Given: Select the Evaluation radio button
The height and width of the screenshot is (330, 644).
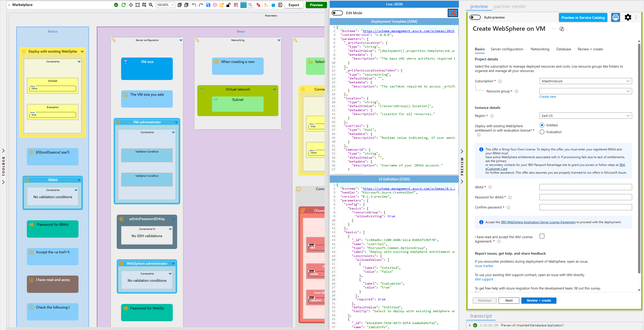Looking at the screenshot, I should [x=542, y=132].
